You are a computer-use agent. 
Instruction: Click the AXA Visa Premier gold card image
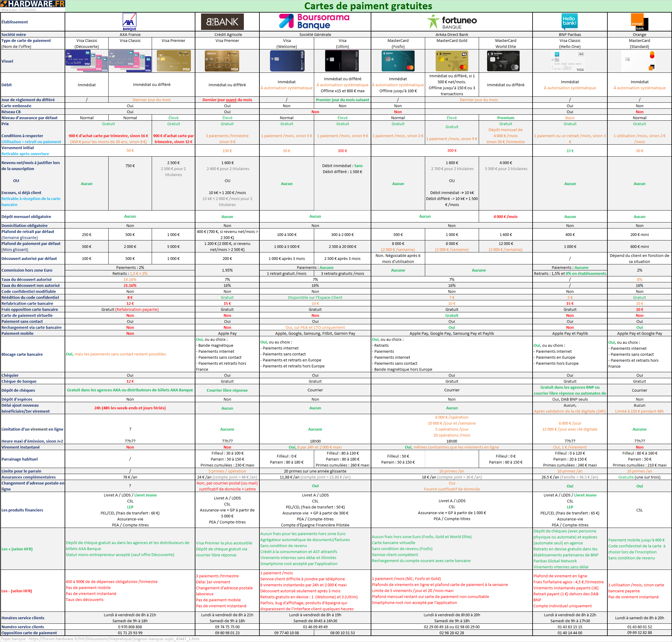click(x=174, y=61)
